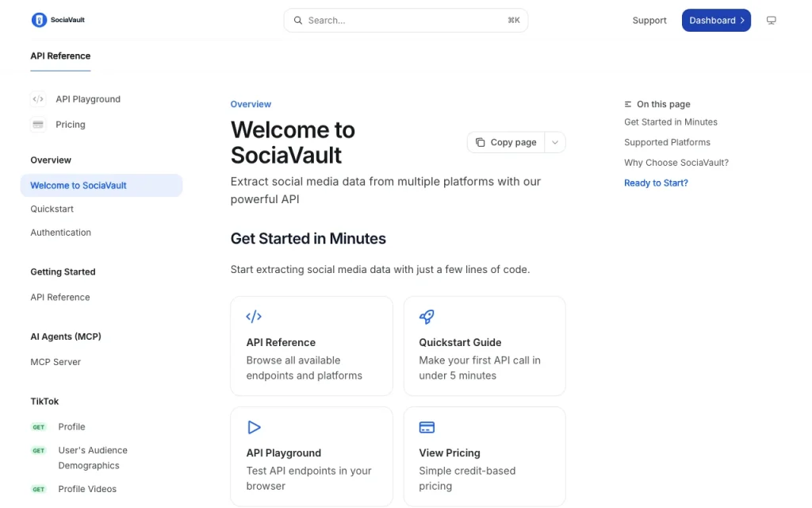Open Profile Videos endpoint
Image resolution: width=812 pixels, height=508 pixels.
coord(87,489)
